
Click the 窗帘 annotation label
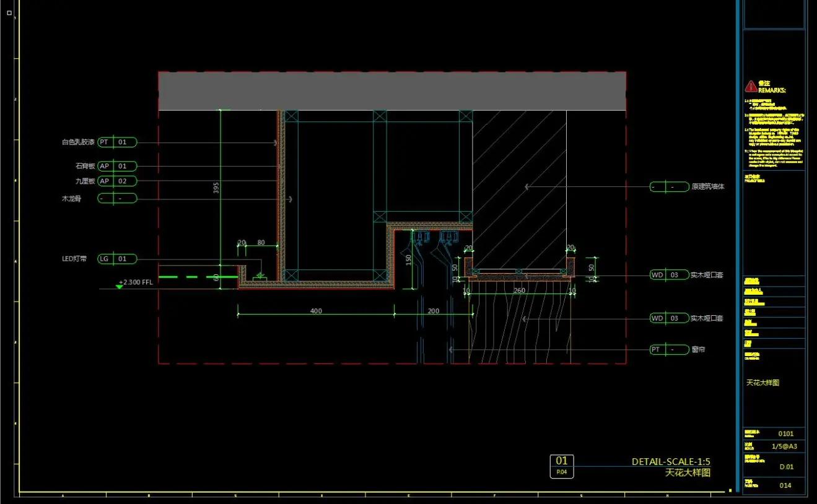698,350
